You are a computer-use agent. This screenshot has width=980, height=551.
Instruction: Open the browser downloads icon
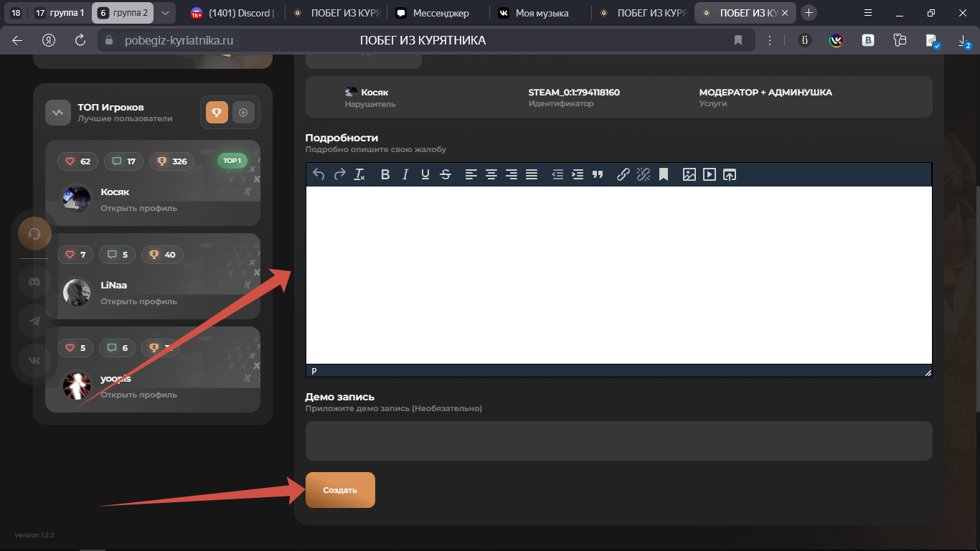tap(964, 41)
